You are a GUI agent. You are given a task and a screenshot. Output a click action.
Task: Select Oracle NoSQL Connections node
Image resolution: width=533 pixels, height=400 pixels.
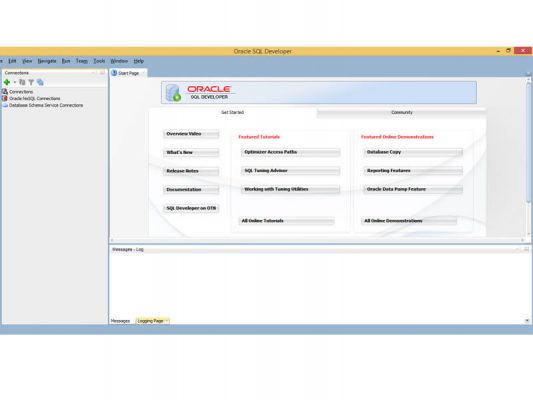tap(34, 99)
